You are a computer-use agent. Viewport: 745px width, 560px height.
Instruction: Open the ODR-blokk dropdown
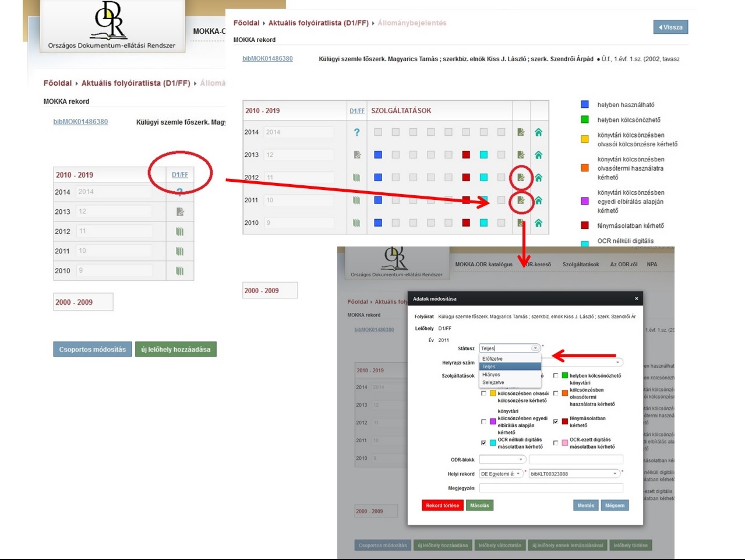[502, 460]
